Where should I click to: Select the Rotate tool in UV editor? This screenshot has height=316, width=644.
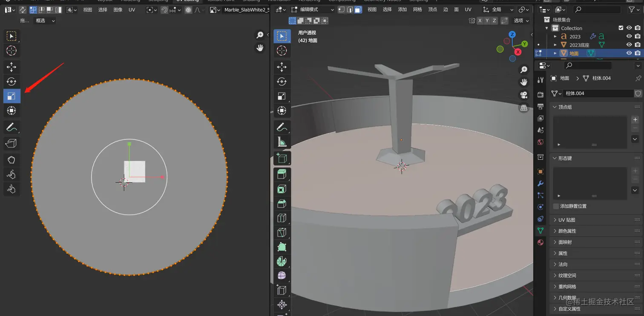click(11, 81)
